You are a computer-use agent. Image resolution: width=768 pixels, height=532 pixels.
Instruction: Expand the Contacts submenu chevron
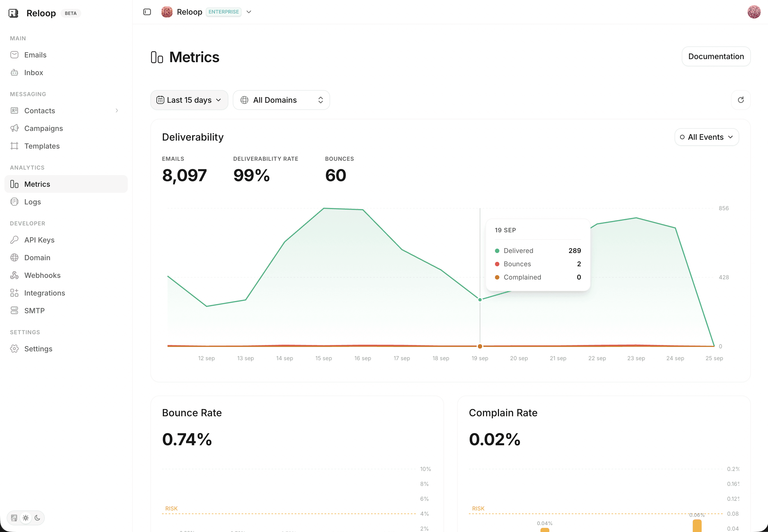(117, 111)
